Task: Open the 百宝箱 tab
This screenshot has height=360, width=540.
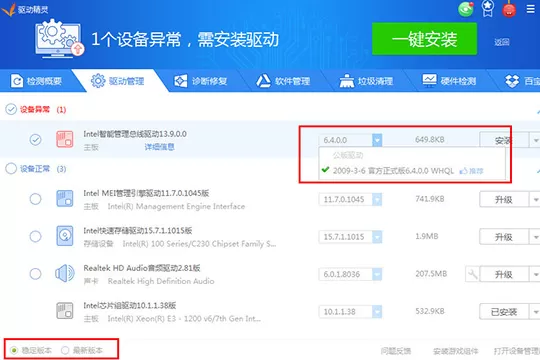Action: point(522,81)
